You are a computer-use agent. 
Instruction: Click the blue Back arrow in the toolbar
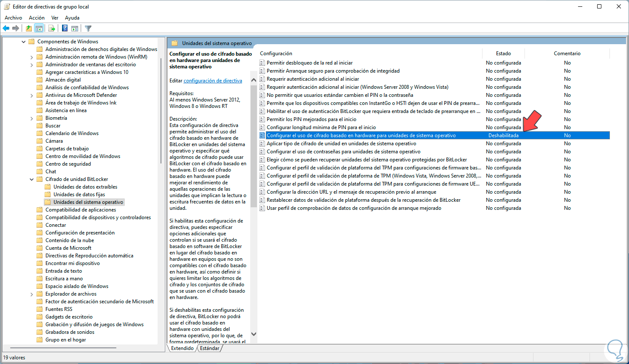[6, 28]
